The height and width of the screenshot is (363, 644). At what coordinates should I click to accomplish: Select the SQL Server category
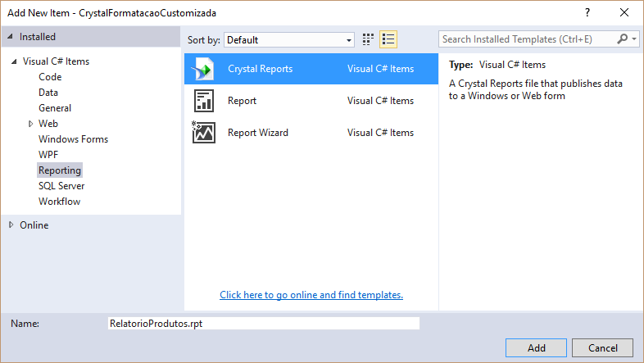click(x=61, y=186)
